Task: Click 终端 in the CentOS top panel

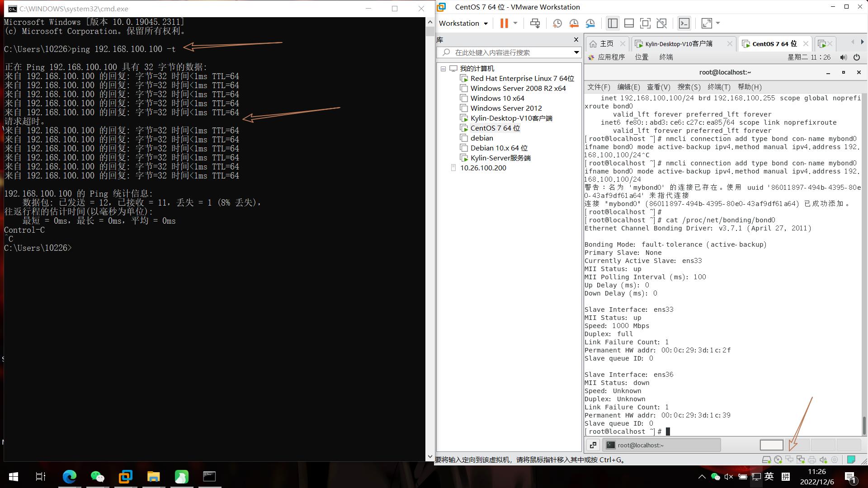Action: click(666, 57)
